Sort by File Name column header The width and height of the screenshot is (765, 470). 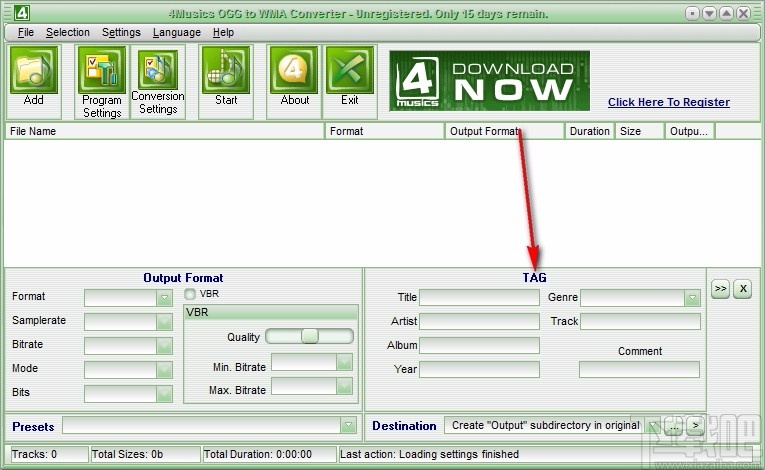click(165, 131)
